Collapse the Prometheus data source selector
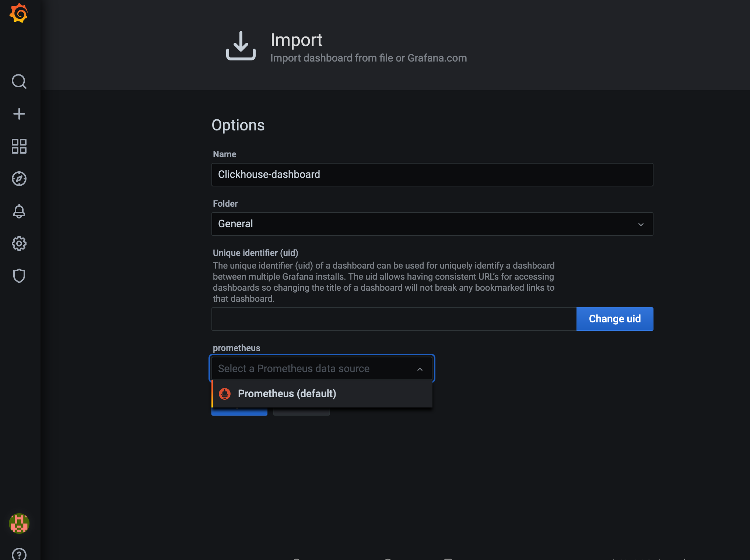The image size is (750, 560). (x=420, y=369)
